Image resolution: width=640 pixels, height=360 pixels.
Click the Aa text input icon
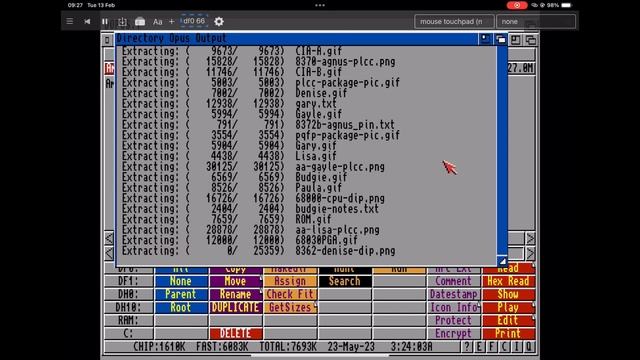pyautogui.click(x=158, y=22)
